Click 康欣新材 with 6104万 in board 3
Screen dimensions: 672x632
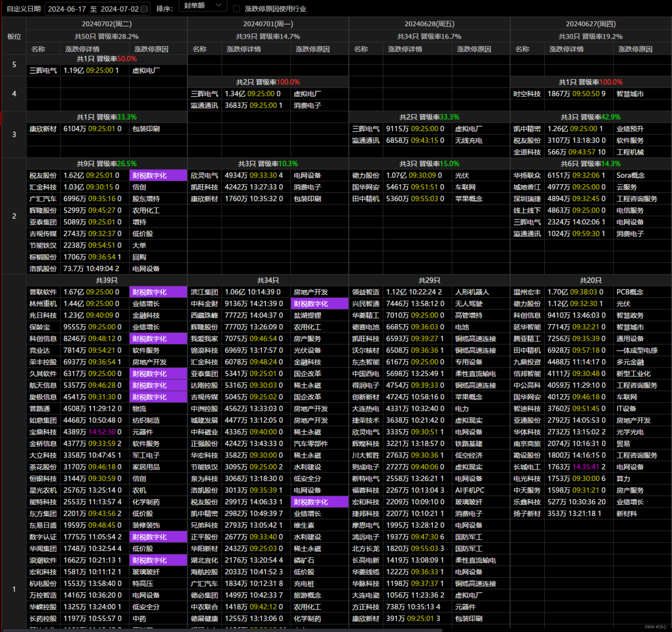43,129
